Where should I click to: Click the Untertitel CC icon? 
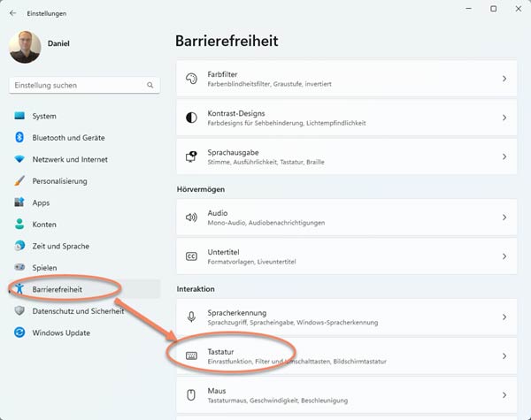(x=191, y=256)
